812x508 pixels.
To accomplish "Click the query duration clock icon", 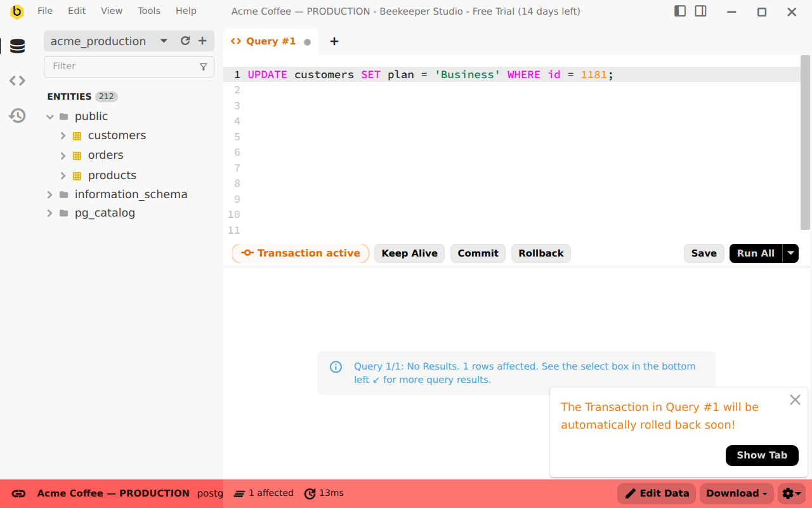I will (310, 493).
